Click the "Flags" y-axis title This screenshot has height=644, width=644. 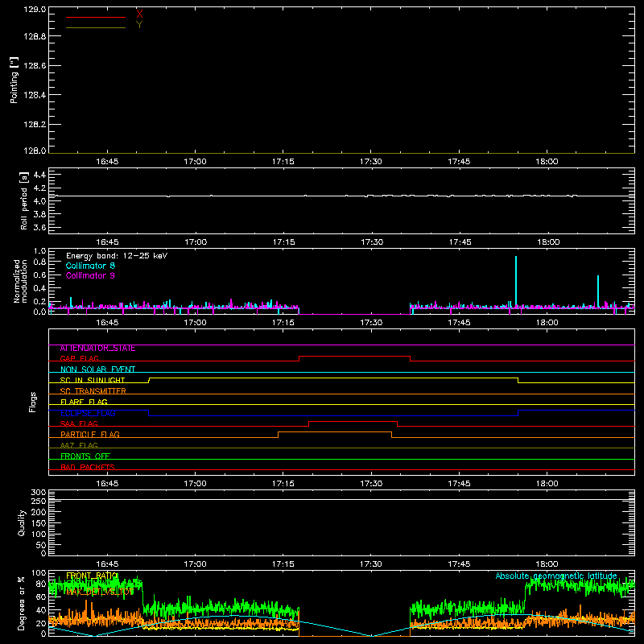point(32,402)
